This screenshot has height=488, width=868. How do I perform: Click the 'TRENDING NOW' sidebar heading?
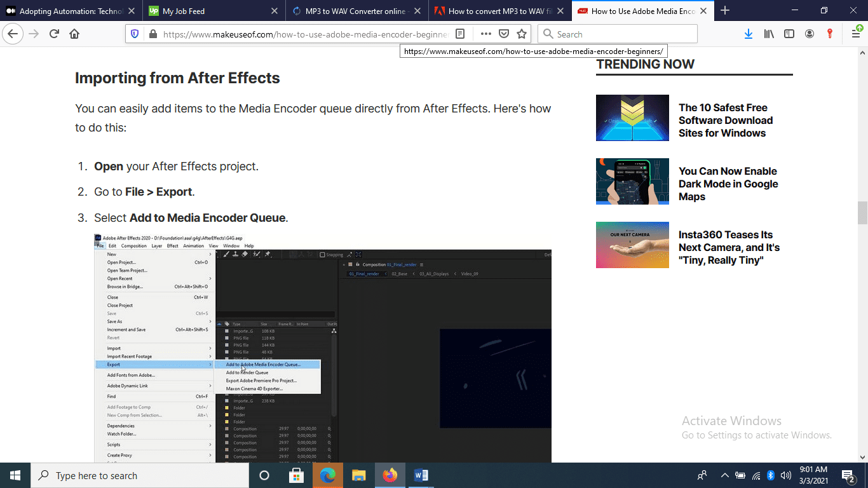click(645, 64)
